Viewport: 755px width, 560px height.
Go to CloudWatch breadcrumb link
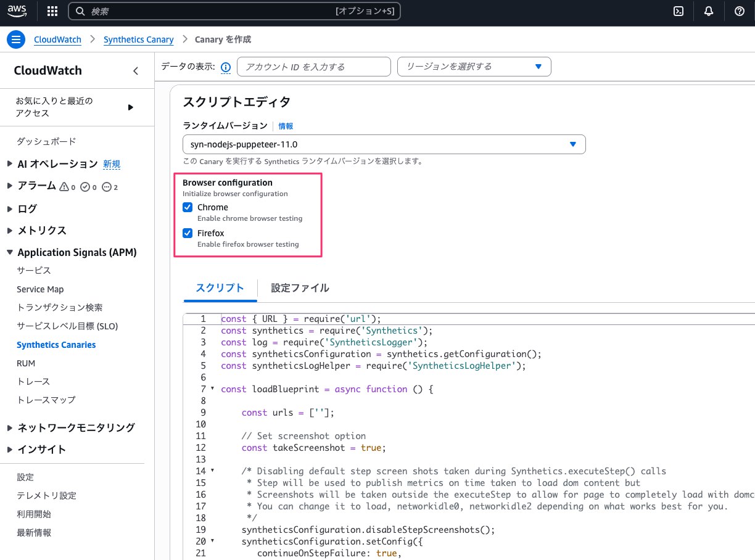pos(57,39)
